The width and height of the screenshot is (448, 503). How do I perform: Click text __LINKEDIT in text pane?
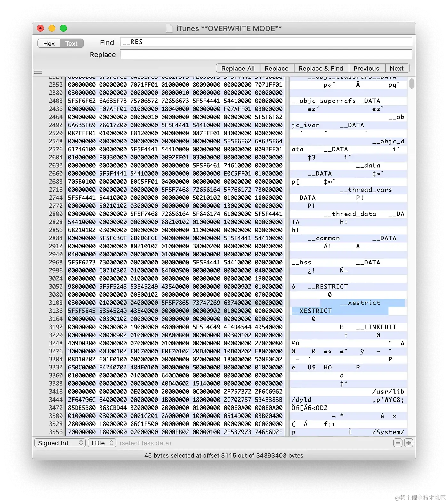pos(376,327)
